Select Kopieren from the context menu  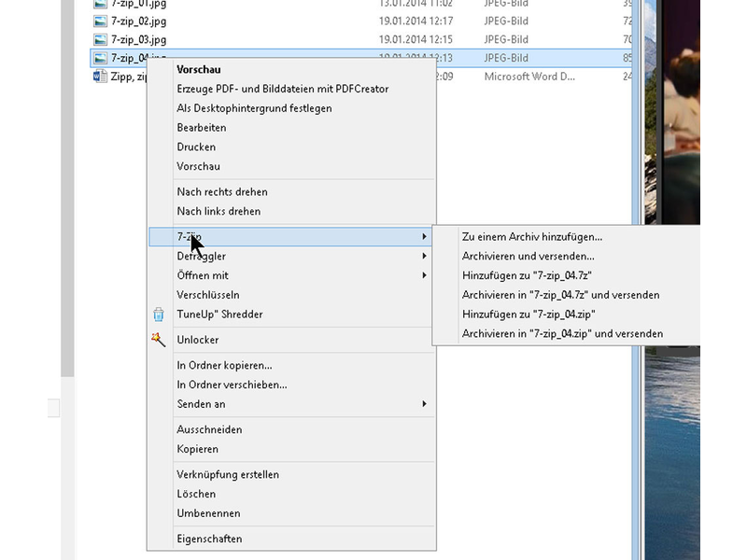198,449
